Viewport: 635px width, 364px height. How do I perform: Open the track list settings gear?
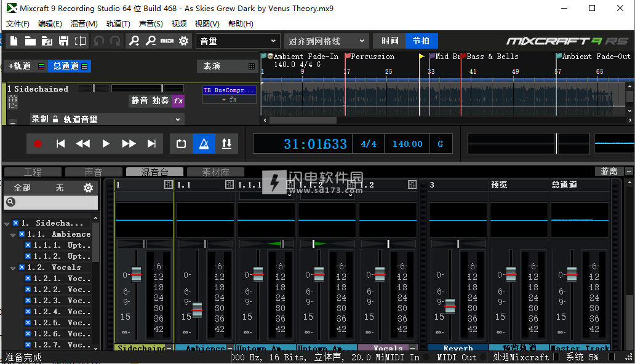(88, 188)
